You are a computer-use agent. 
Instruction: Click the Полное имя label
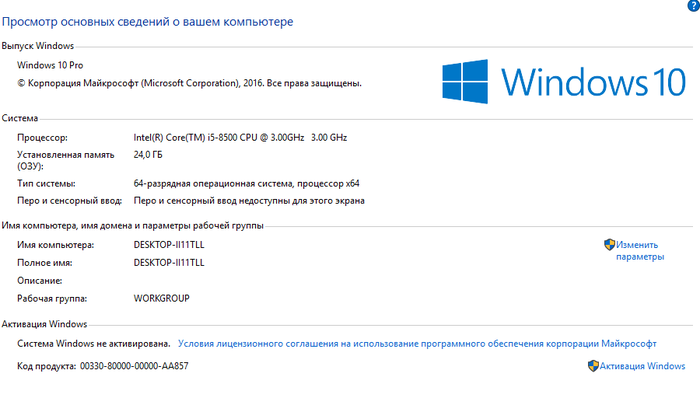[45, 263]
